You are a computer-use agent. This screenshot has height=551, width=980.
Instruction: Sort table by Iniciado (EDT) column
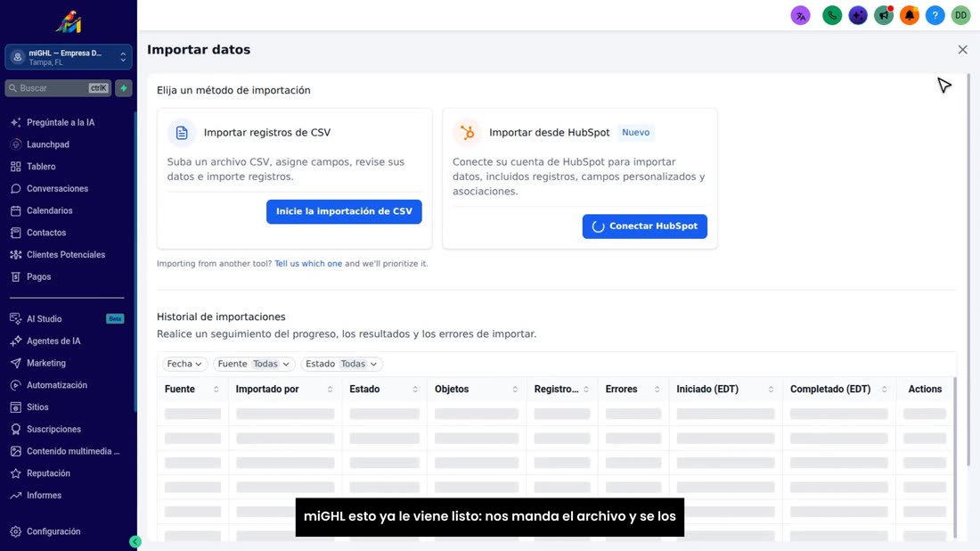click(x=771, y=389)
